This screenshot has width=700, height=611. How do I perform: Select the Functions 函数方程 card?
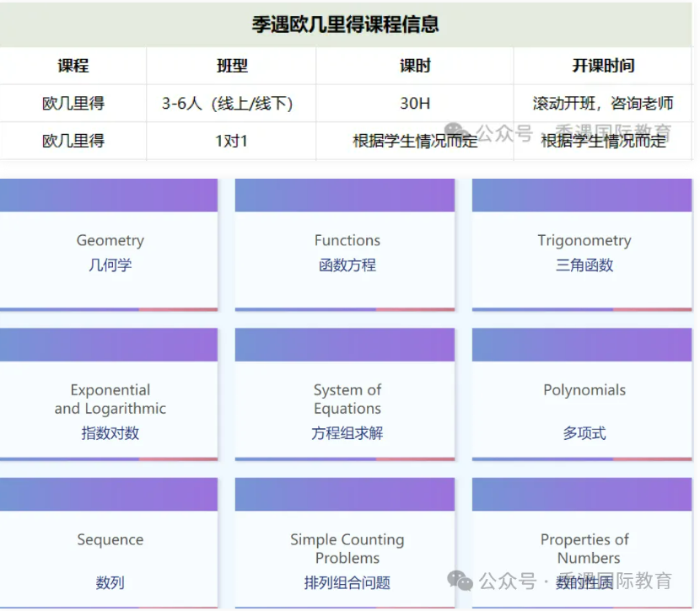click(x=347, y=252)
